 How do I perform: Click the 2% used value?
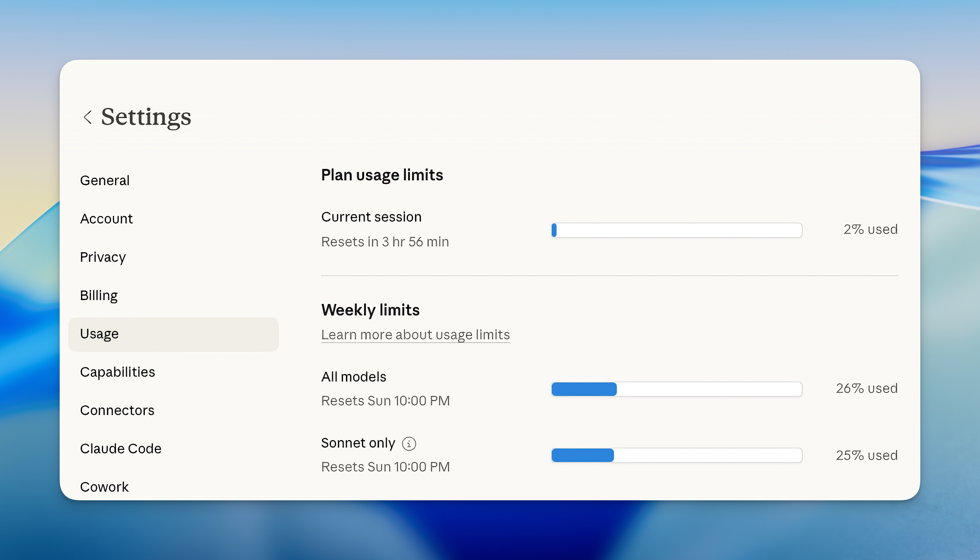tap(871, 230)
